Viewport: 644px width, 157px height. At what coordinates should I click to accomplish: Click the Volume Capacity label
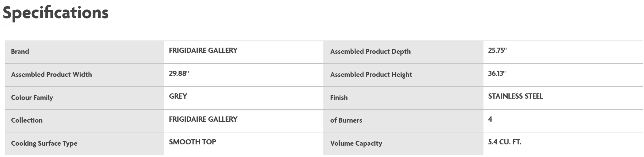356,143
